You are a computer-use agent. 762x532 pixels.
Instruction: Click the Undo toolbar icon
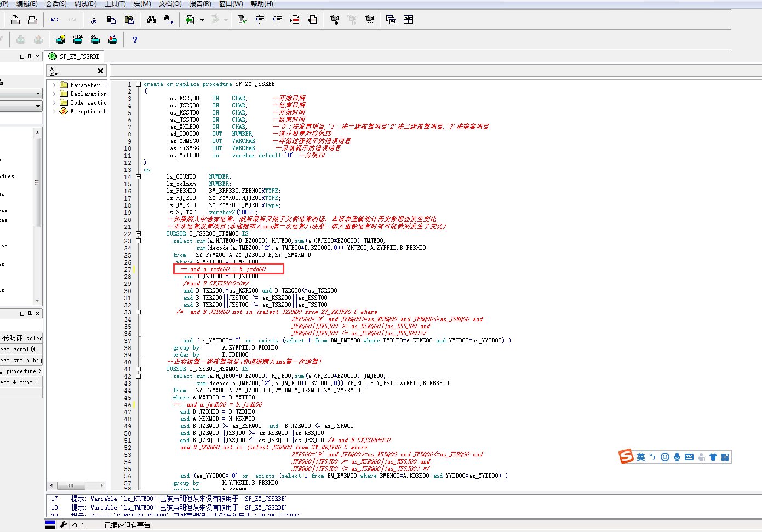(x=55, y=20)
